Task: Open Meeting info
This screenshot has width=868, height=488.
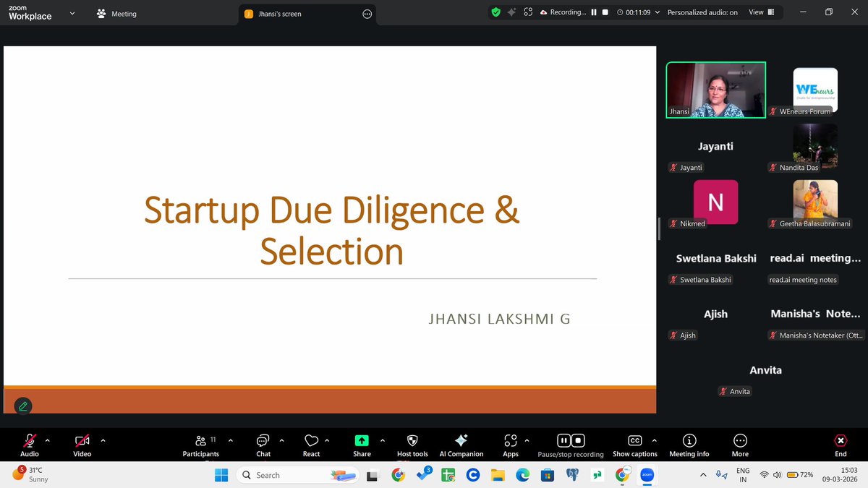Action: click(689, 445)
